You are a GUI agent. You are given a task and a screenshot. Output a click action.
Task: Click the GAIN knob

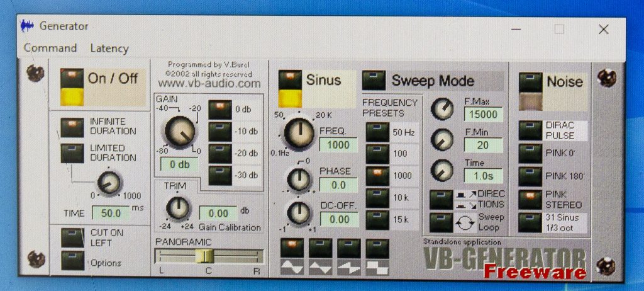(180, 131)
